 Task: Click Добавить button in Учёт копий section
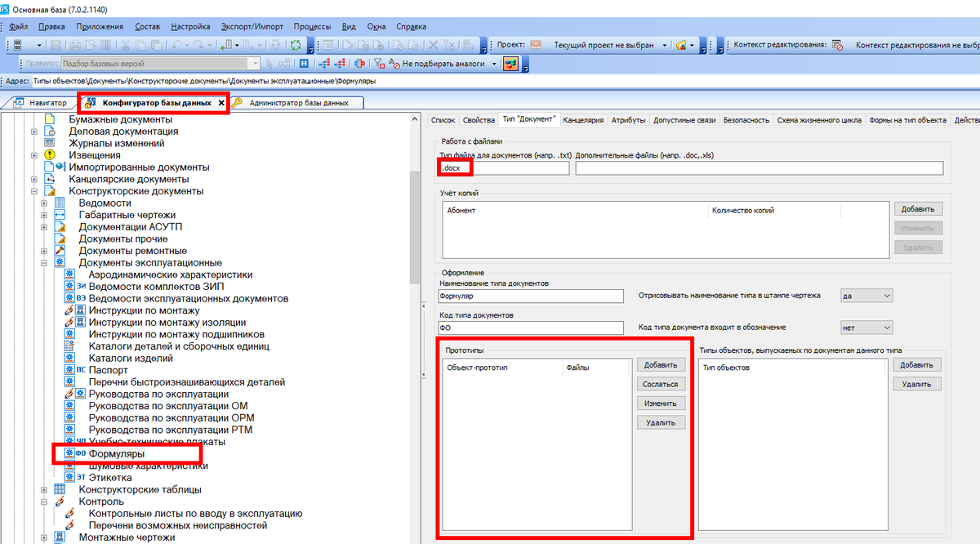(918, 209)
